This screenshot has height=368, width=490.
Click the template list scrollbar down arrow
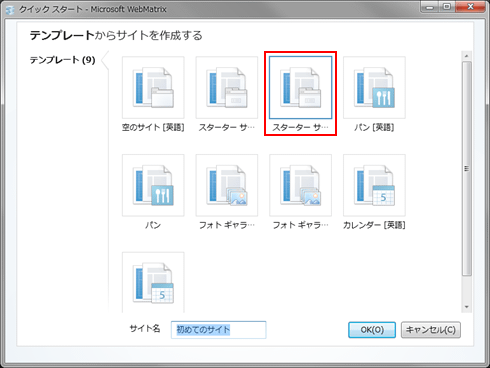(x=466, y=307)
